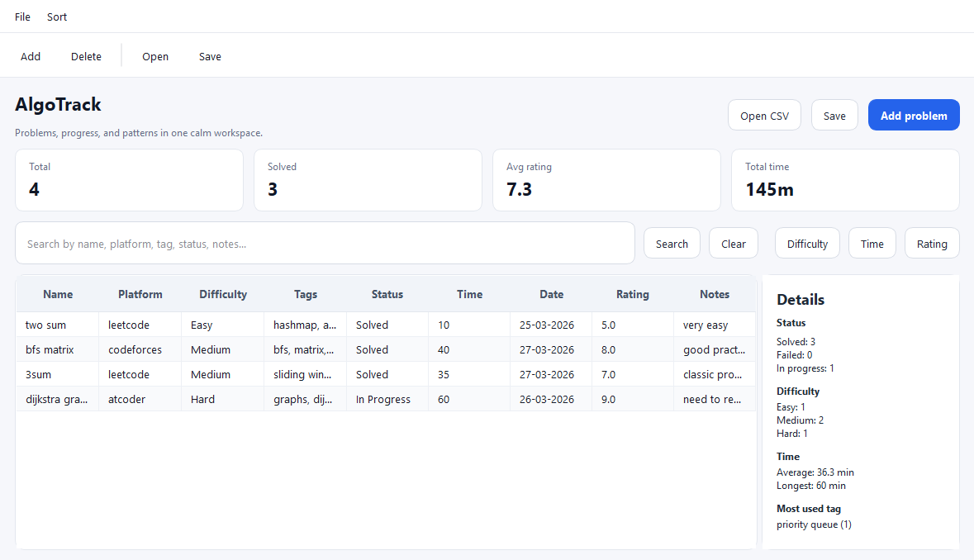Image resolution: width=974 pixels, height=560 pixels.
Task: Click Add in the toolbar
Action: tap(31, 56)
